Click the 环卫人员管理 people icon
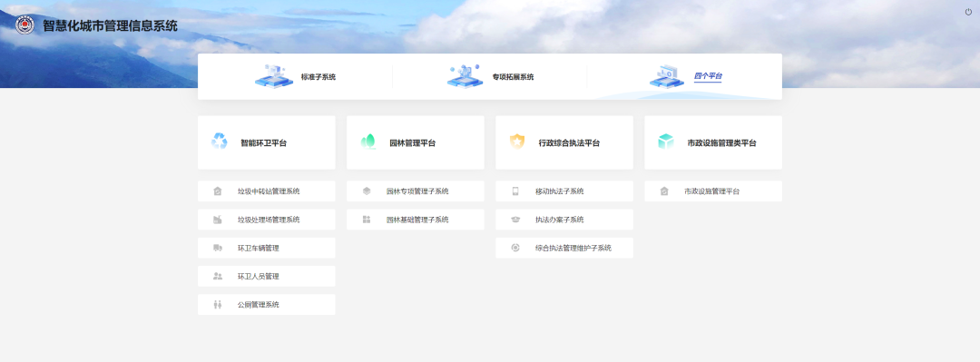 218,276
